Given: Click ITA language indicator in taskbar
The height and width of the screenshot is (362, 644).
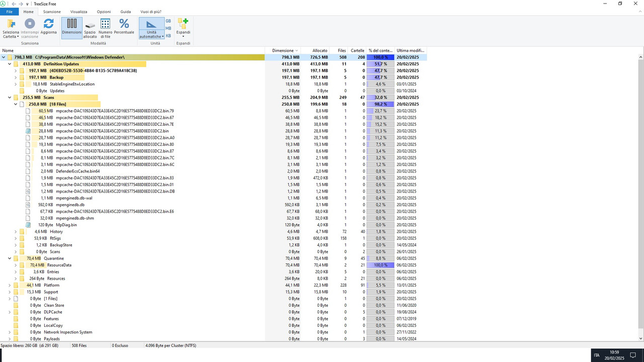Looking at the screenshot, I should (597, 355).
